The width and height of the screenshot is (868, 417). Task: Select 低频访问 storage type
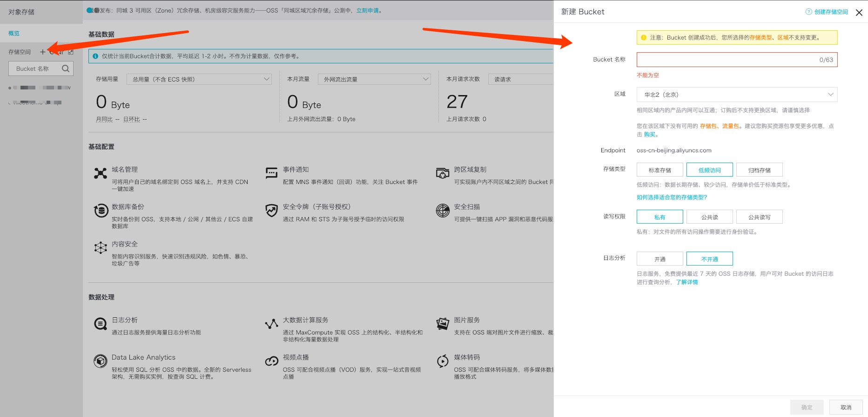coord(709,170)
